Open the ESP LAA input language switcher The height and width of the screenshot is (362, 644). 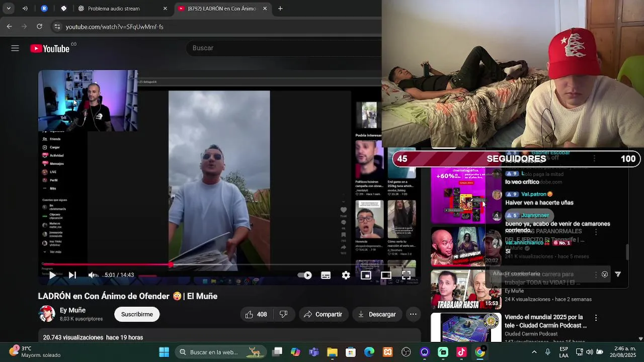click(564, 352)
